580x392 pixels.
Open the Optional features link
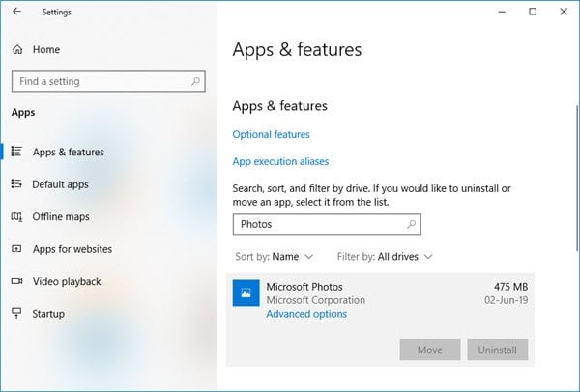(271, 134)
